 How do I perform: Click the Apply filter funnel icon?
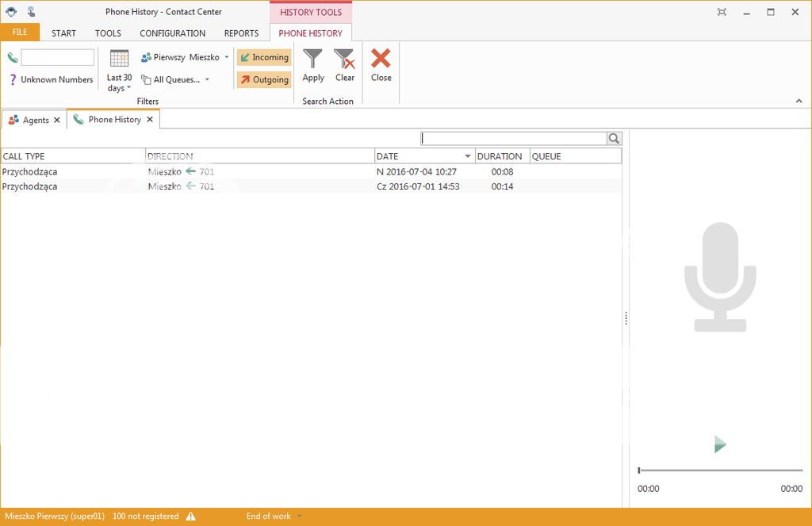click(313, 60)
